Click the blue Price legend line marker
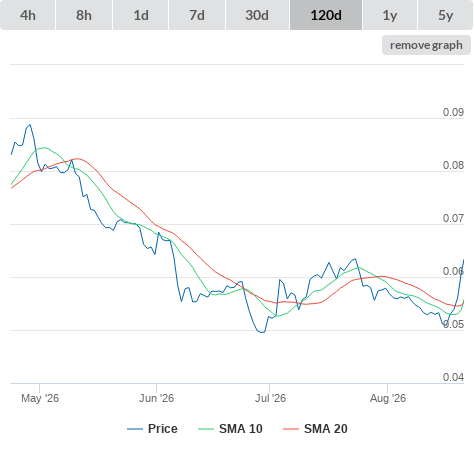 135,429
